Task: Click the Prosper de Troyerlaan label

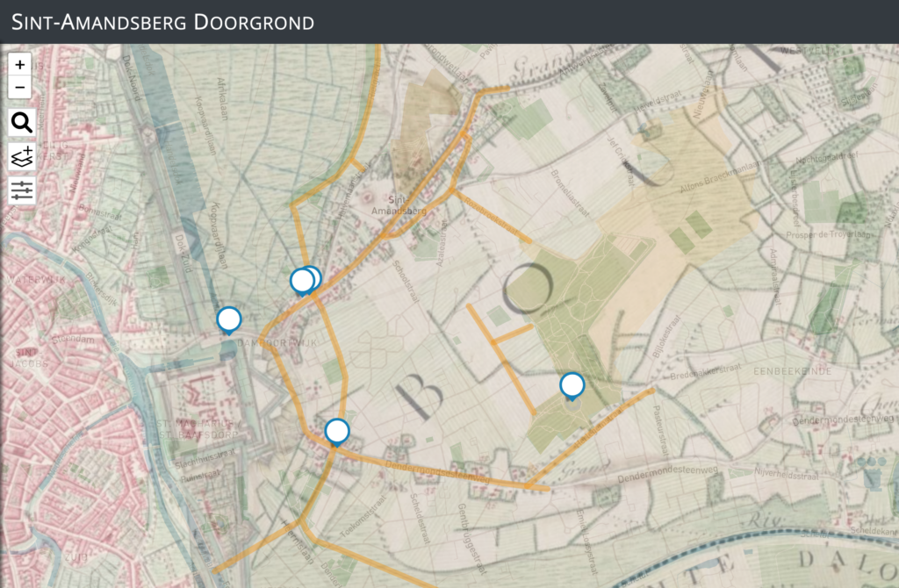Action: click(828, 234)
